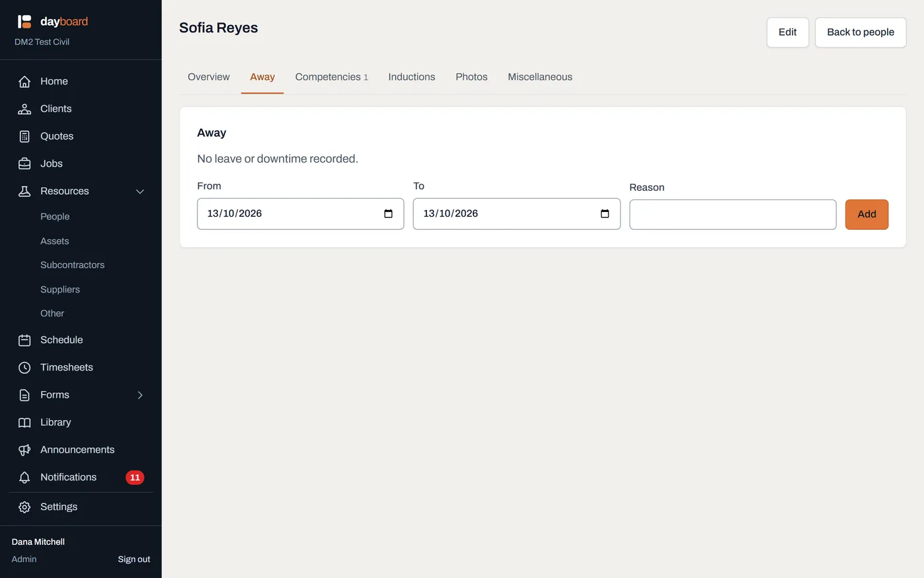924x578 pixels.
Task: Open Assets under Resources
Action: coord(55,241)
